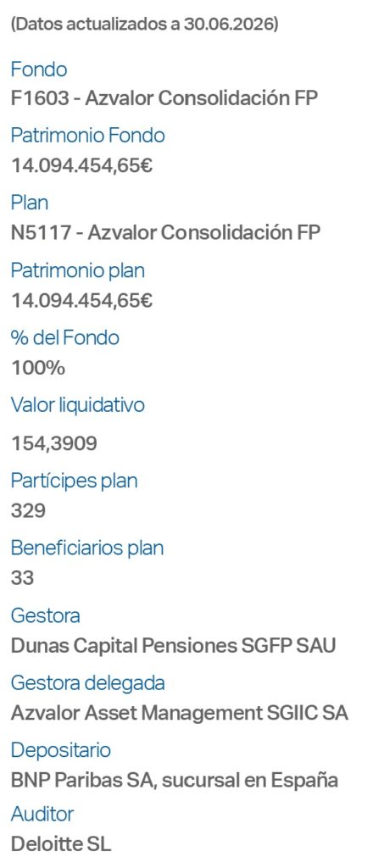Select the Plan label
The image size is (373, 868).
click(30, 203)
